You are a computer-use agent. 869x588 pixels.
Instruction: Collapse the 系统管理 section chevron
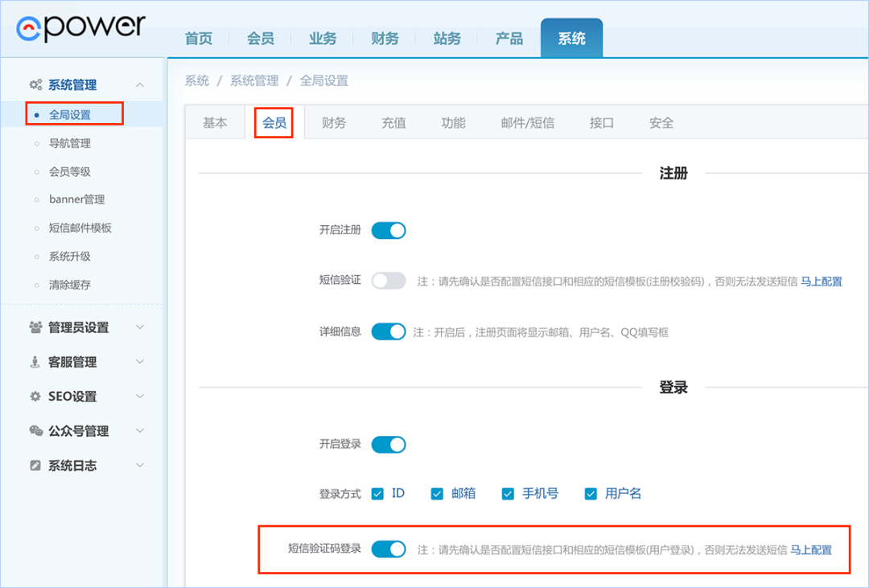[140, 85]
